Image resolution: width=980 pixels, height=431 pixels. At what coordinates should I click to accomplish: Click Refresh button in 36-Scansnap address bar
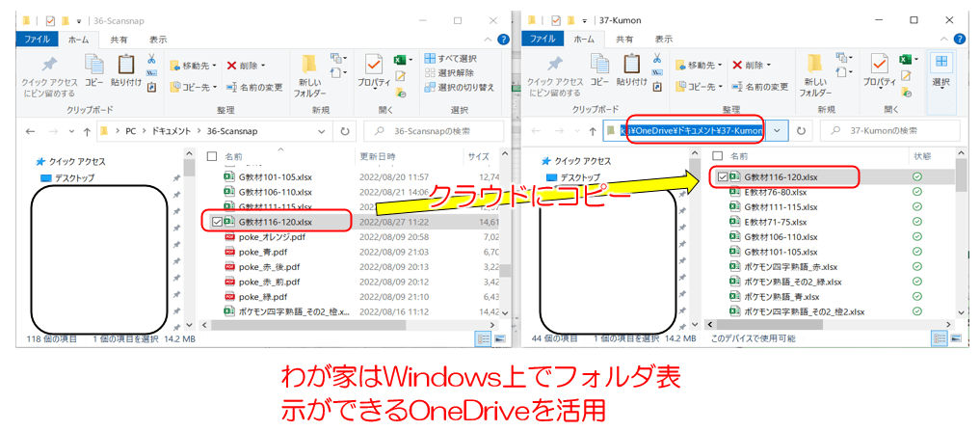(344, 131)
